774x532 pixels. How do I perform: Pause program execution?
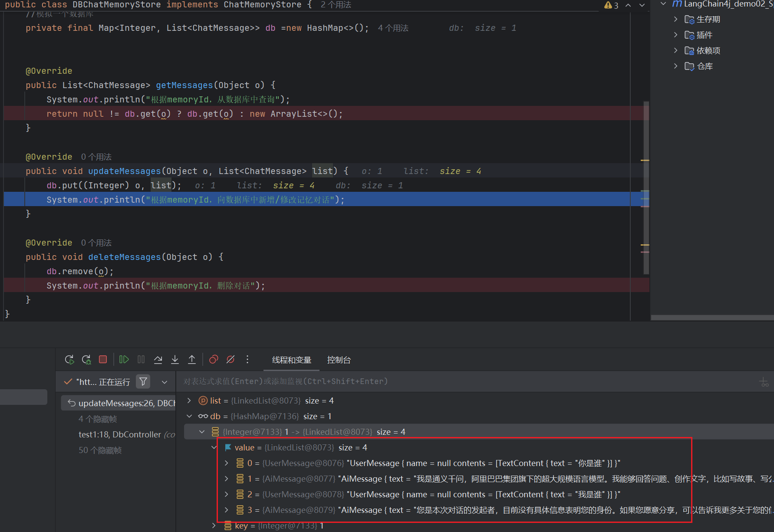[141, 360]
